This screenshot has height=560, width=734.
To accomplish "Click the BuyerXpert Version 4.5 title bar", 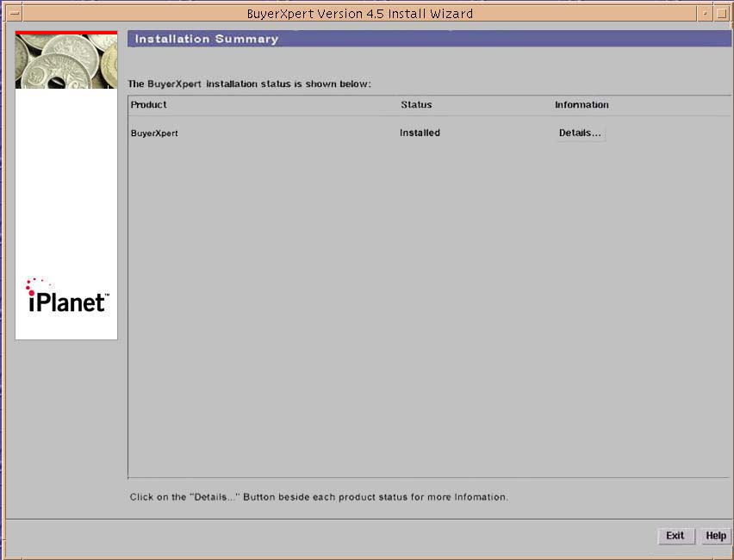I will (359, 14).
